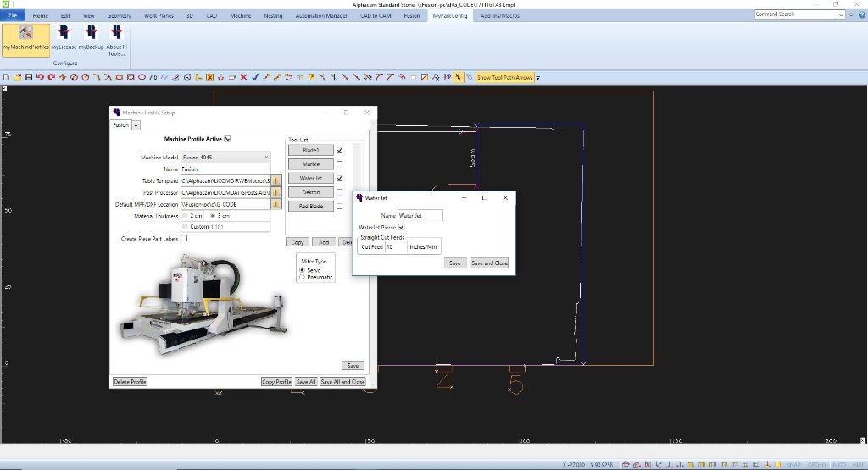Click Show Tool Path Arrows button

point(505,77)
